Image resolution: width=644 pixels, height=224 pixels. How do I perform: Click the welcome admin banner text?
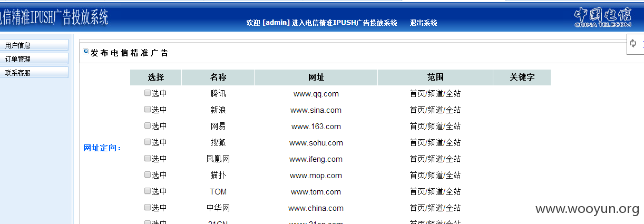[322, 23]
